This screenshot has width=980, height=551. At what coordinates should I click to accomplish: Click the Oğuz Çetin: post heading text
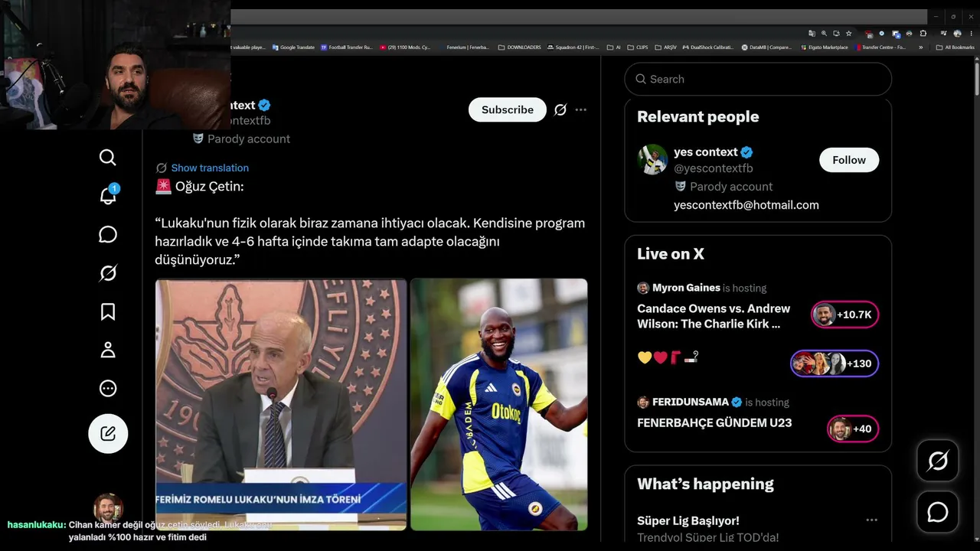209,186
